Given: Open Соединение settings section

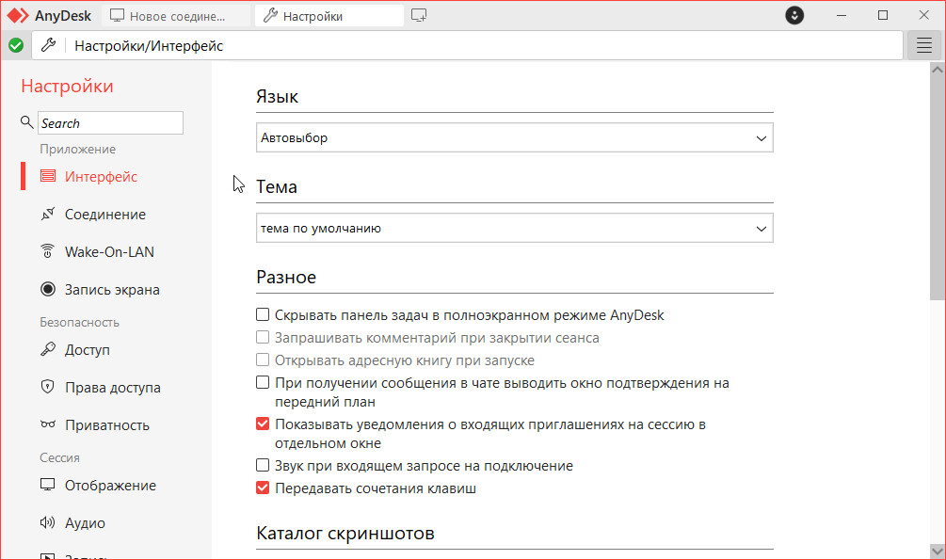Looking at the screenshot, I should click(104, 215).
